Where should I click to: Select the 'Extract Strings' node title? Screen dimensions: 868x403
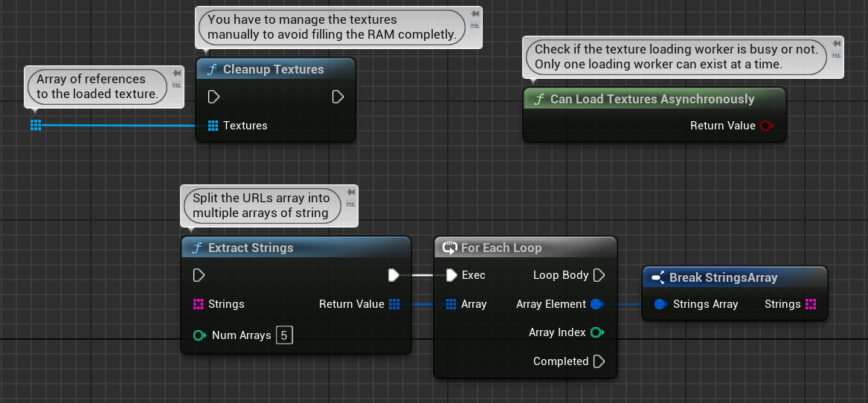(251, 248)
